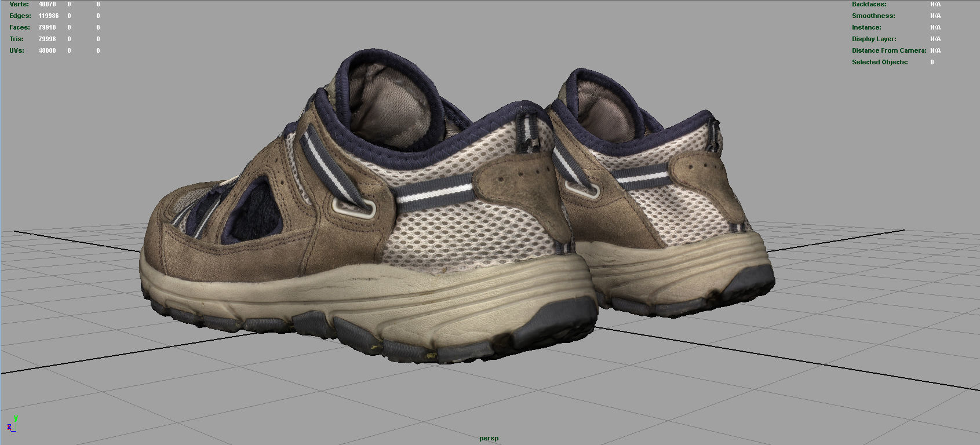Click the XYZ axis orientation gizmo
Screen dimensions: 980x445
click(12, 425)
